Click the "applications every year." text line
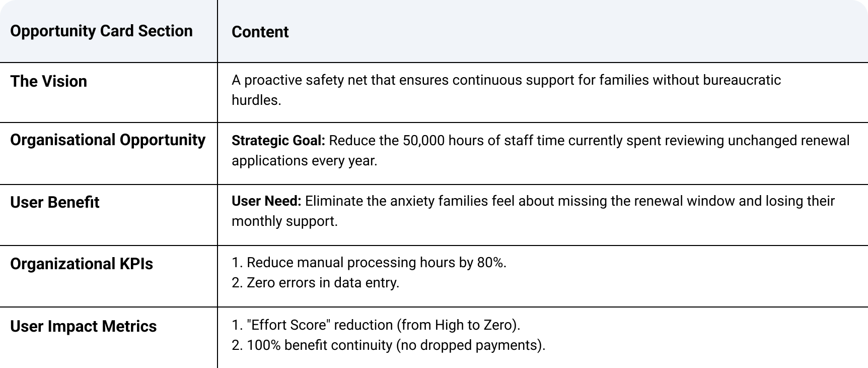The height and width of the screenshot is (368, 868). tap(304, 161)
